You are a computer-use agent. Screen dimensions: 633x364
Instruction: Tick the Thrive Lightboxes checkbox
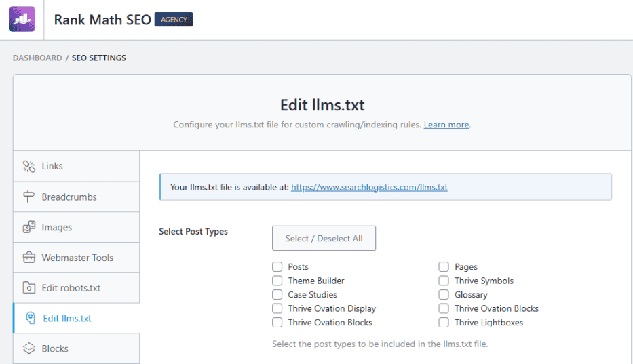click(x=444, y=323)
